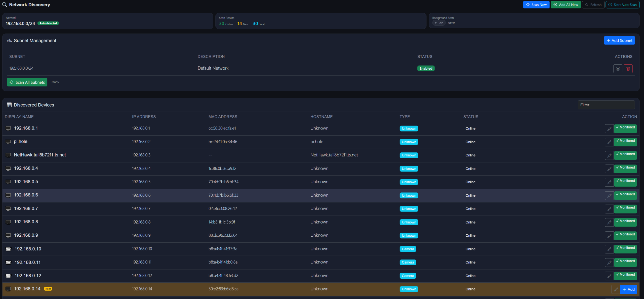This screenshot has width=644, height=299.
Task: Click edit pencil on new device 192.168.0.14
Action: (x=616, y=289)
